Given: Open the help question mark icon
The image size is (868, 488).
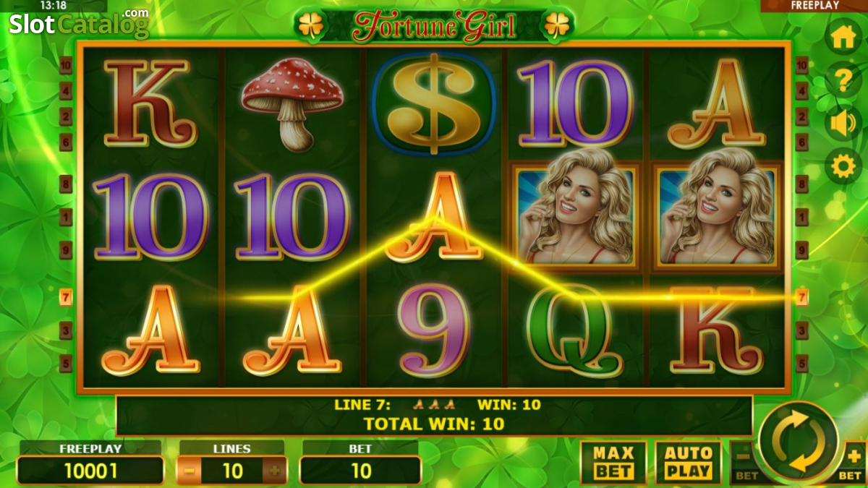Looking at the screenshot, I should (843, 81).
